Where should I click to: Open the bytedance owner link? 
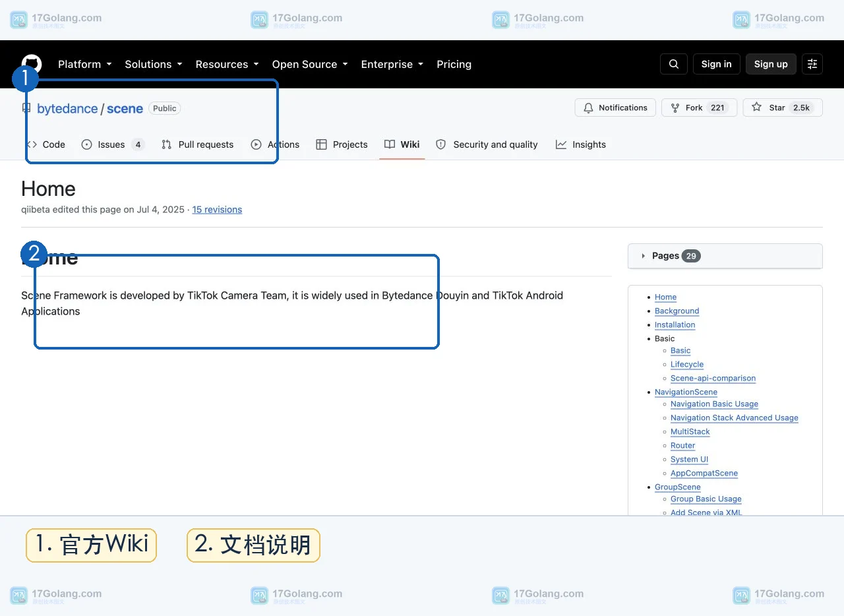click(67, 109)
